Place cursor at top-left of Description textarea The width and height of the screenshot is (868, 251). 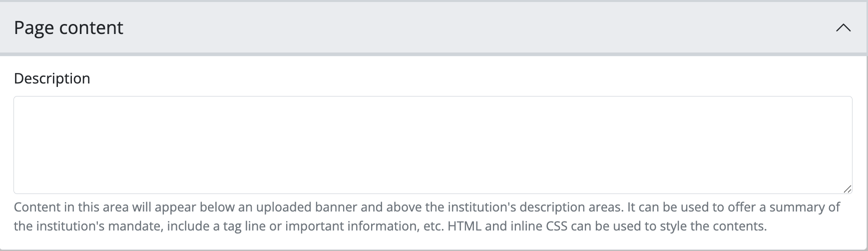pyautogui.click(x=20, y=102)
